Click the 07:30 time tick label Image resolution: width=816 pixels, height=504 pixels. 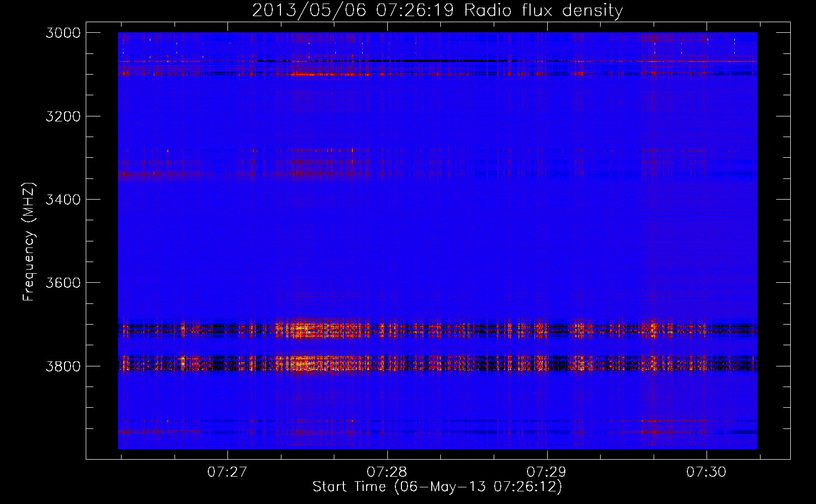[707, 472]
